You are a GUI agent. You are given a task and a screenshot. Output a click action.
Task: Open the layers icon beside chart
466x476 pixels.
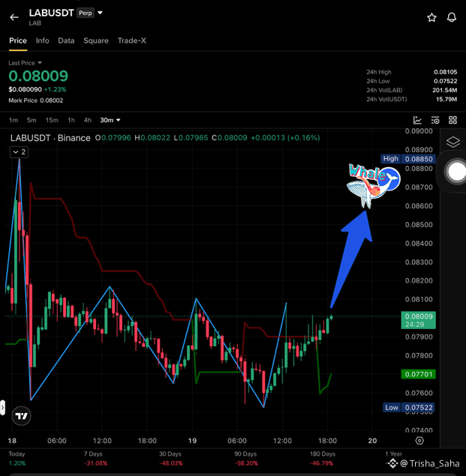tap(453, 142)
